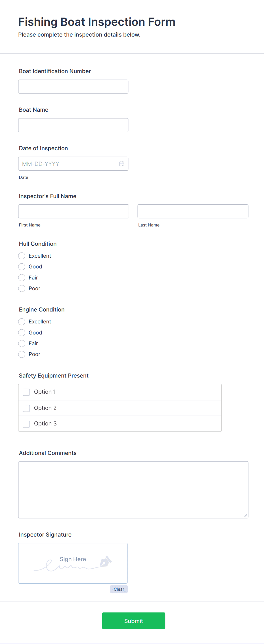Screen dimensions: 264x644
Task: Select Fair for Engine Condition
Action: pos(22,343)
